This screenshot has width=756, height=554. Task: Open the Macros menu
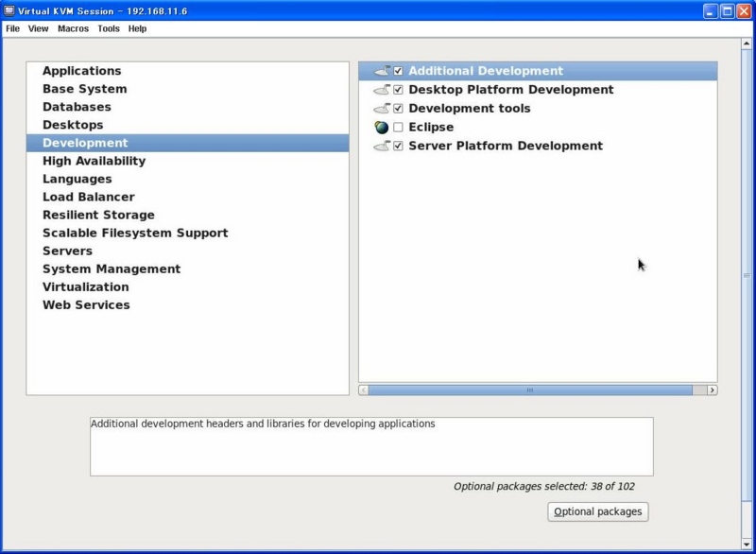[74, 28]
